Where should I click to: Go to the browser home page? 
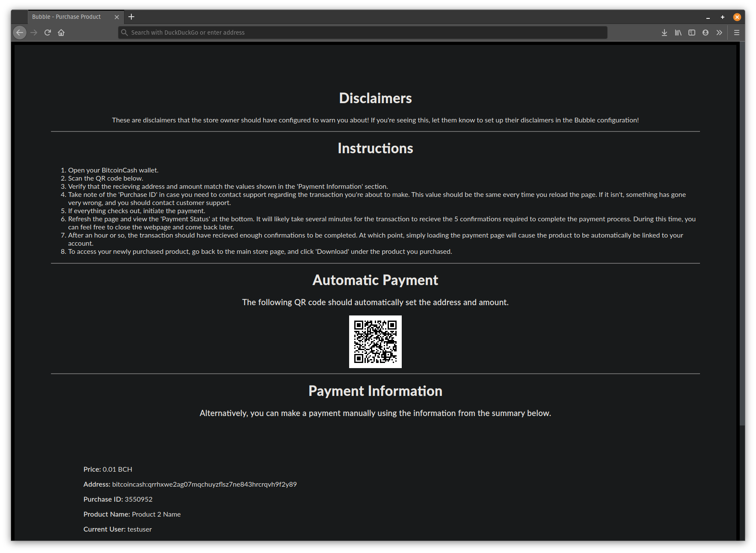pos(61,33)
